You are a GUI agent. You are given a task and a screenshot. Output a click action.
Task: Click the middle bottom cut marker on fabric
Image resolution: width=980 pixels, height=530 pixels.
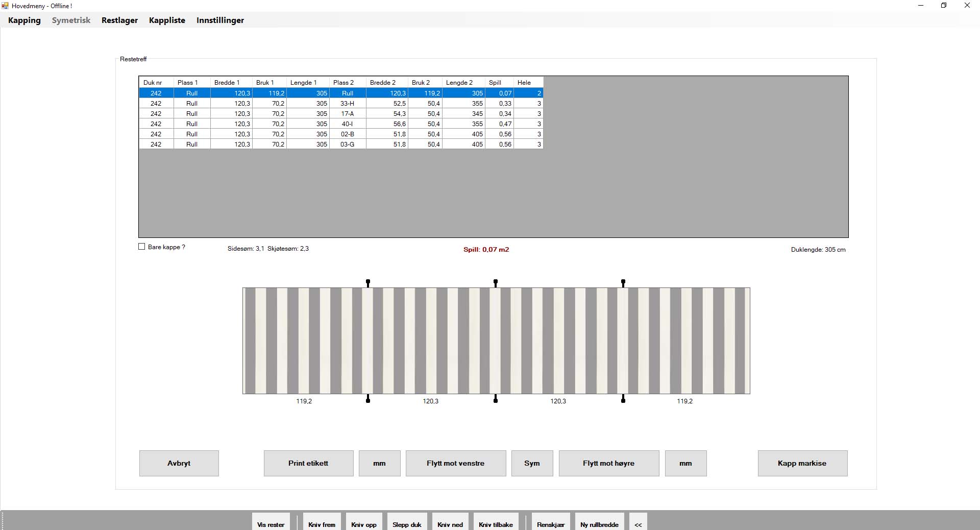tap(496, 399)
